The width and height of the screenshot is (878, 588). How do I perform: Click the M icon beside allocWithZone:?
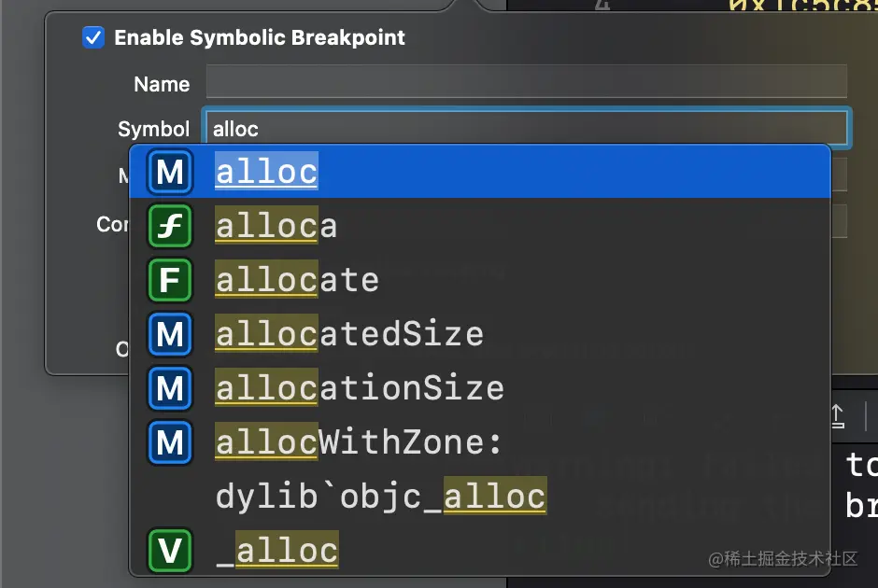(x=170, y=443)
